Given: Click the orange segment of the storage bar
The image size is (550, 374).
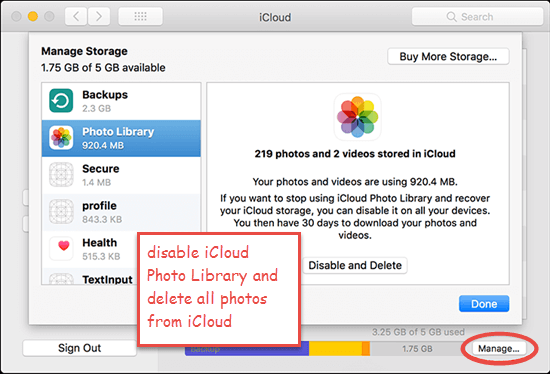Looking at the screenshot, I should pyautogui.click(x=365, y=348).
